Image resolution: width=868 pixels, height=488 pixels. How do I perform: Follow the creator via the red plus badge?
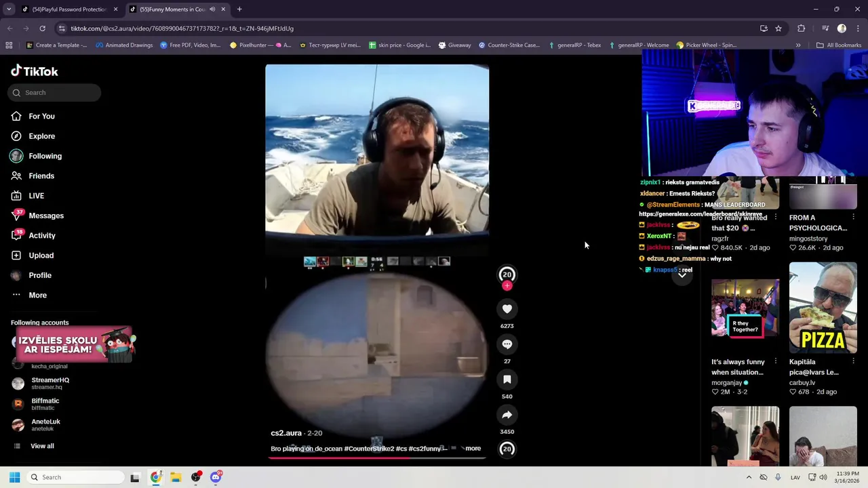click(507, 286)
